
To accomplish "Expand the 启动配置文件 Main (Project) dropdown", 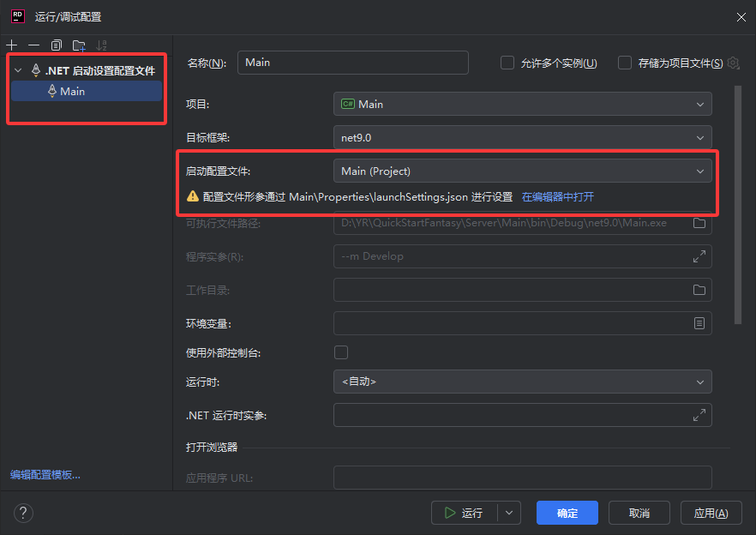I will [x=522, y=171].
